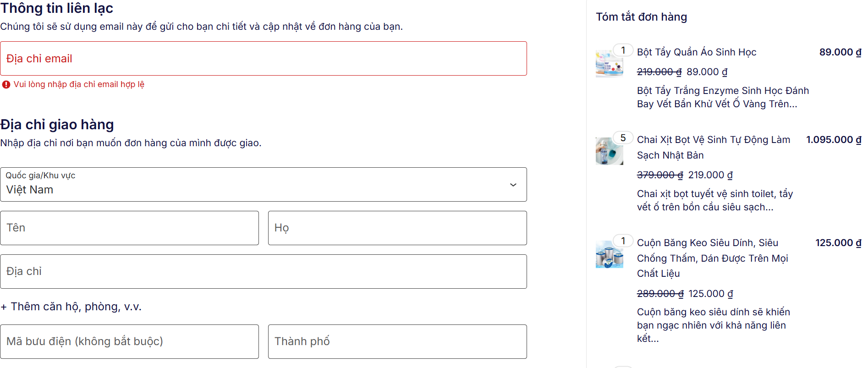Expand the Thêm căn hộ, phòng link
This screenshot has height=368, width=868.
71,307
